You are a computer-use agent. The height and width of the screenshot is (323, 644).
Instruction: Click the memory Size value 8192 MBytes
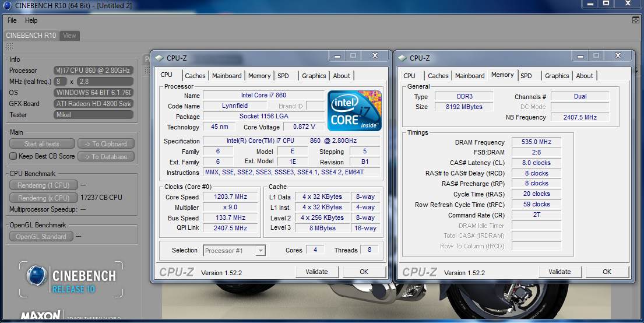point(464,107)
